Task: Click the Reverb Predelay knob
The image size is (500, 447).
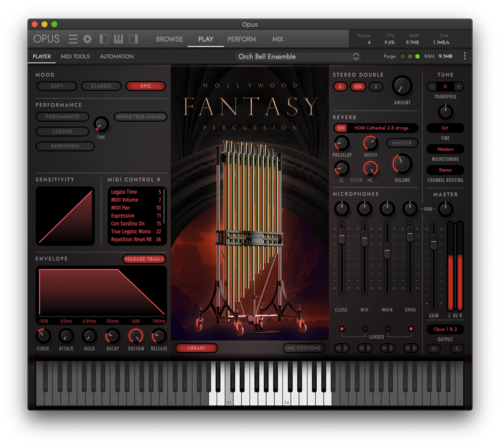Action: tap(341, 143)
